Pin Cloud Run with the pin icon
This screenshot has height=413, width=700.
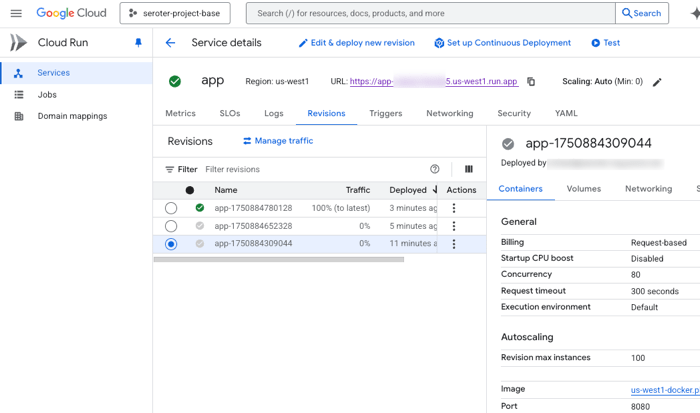(138, 43)
